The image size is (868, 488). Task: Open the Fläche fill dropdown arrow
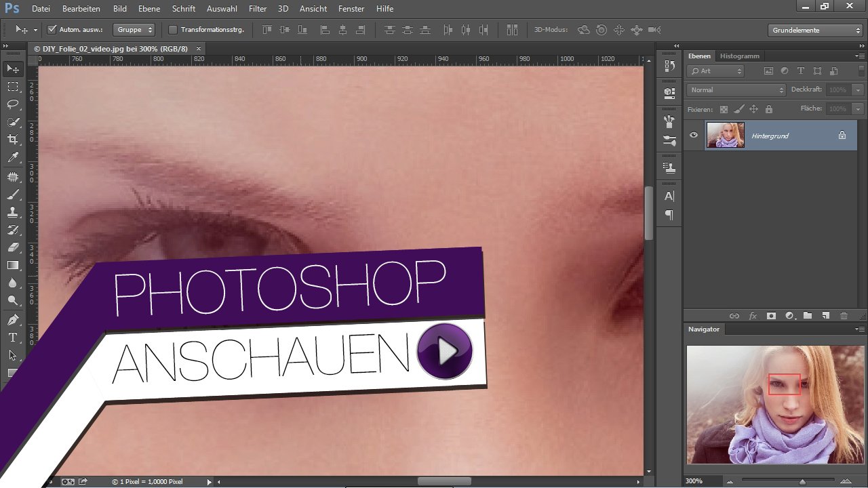[x=858, y=108]
